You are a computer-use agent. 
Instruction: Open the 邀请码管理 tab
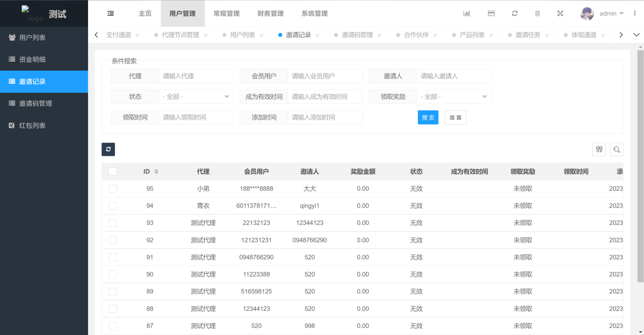(x=358, y=35)
